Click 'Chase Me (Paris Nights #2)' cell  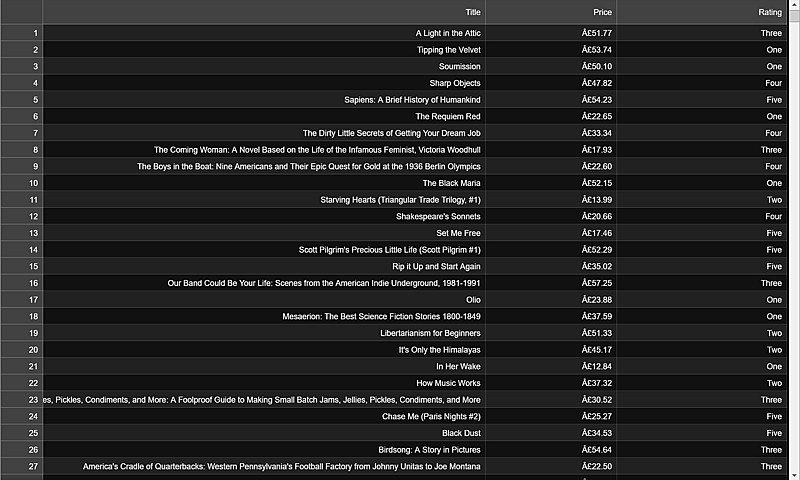(x=264, y=417)
